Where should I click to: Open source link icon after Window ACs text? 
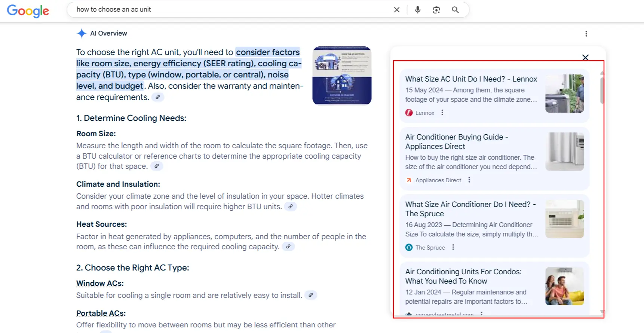click(311, 295)
